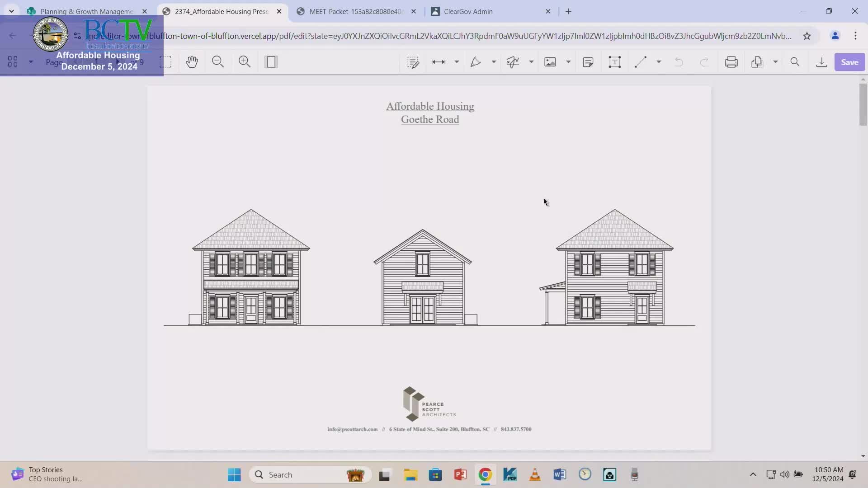Image resolution: width=868 pixels, height=488 pixels.
Task: Expand the thumbnail view dropdown arrow
Action: (x=31, y=62)
